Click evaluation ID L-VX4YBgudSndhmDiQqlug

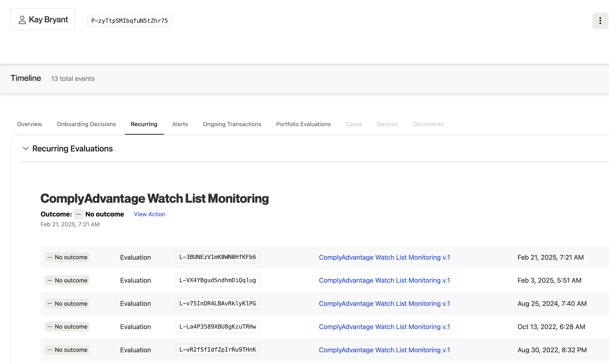pos(218,280)
